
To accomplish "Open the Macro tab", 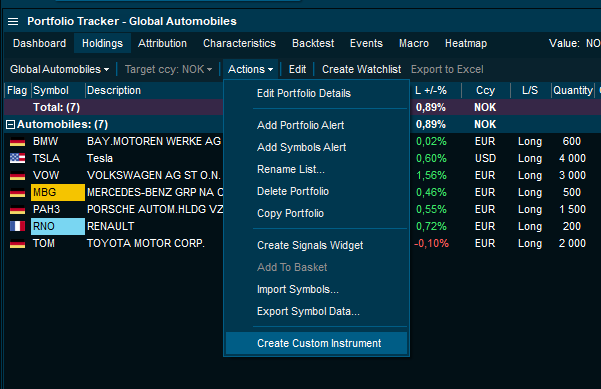I will tap(414, 43).
